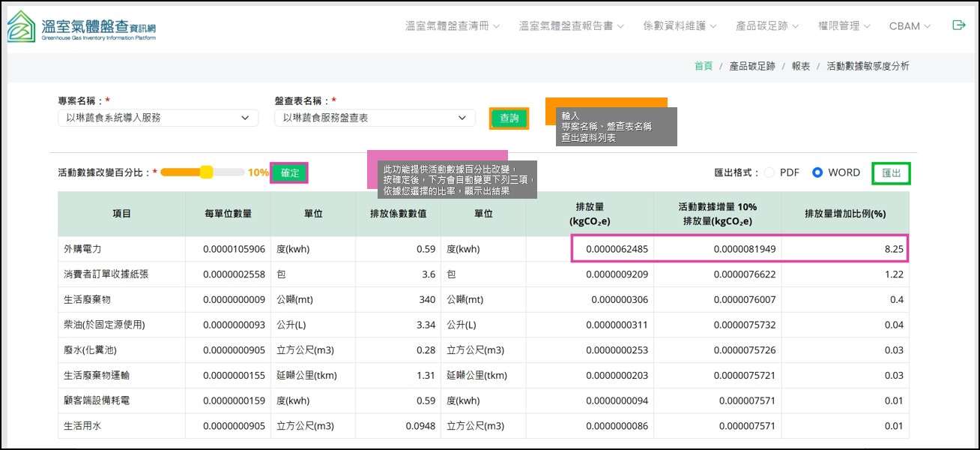Expand the 溫室氣體盤查清冊 menu
Viewport: 980px width, 450px height.
(x=453, y=26)
